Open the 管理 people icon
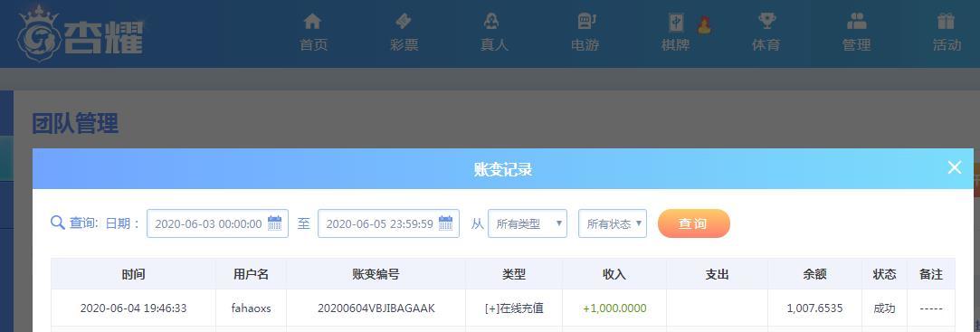 856,21
